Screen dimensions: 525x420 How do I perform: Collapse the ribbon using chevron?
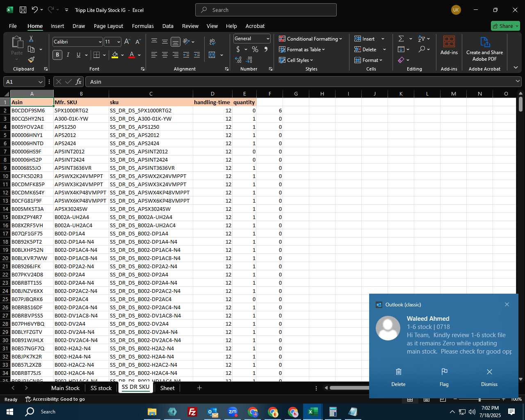pos(516,67)
